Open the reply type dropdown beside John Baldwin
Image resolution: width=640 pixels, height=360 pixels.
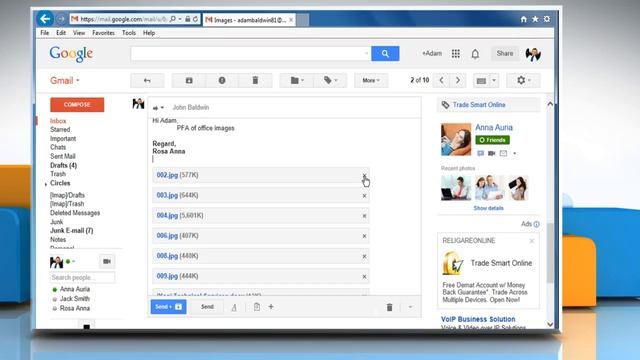[x=158, y=108]
